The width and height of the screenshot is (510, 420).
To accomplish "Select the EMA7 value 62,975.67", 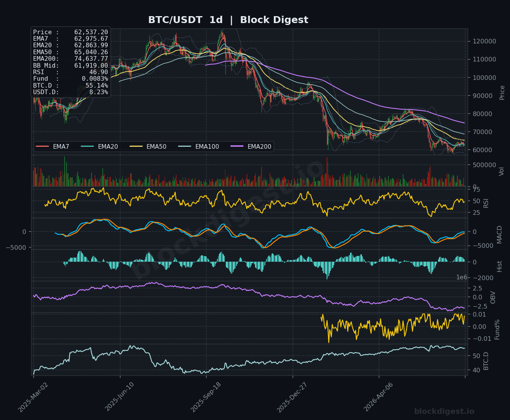I will click(91, 39).
